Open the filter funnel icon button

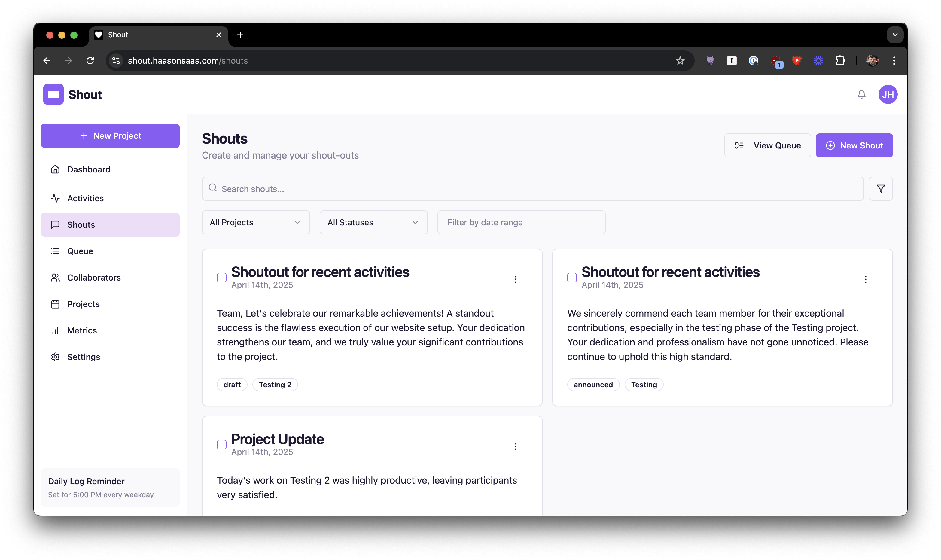[x=880, y=189]
